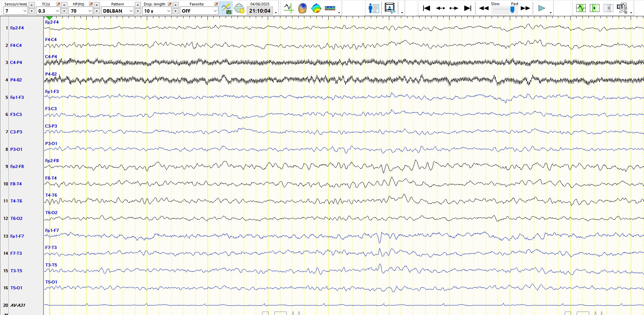Decrease sensitivity with the down stepper

tap(32, 11)
